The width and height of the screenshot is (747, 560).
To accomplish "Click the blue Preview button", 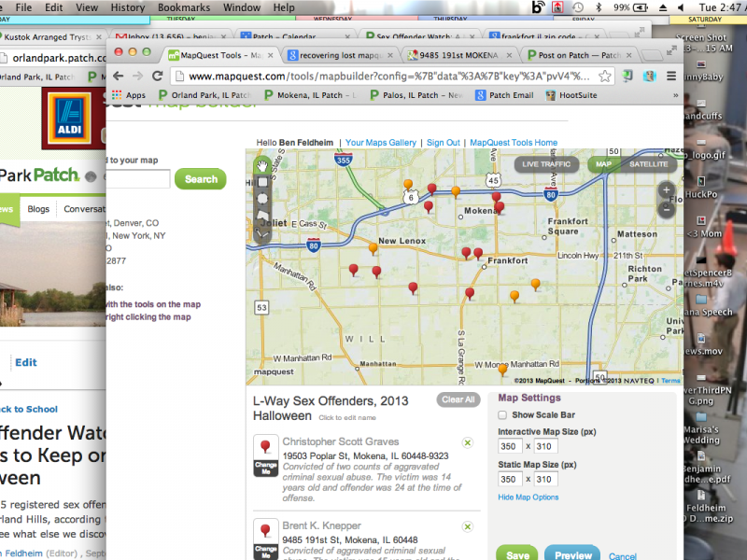I will pyautogui.click(x=572, y=553).
